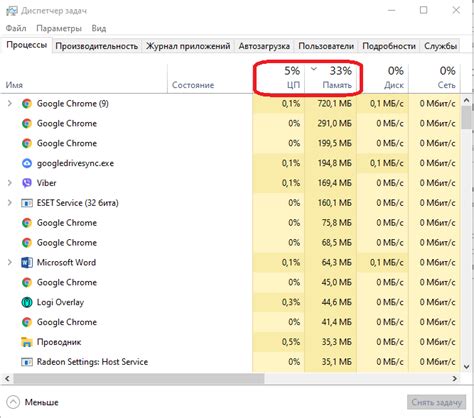Expand the ESET Service (32 бита) group
This screenshot has width=474, height=418.
[10, 203]
